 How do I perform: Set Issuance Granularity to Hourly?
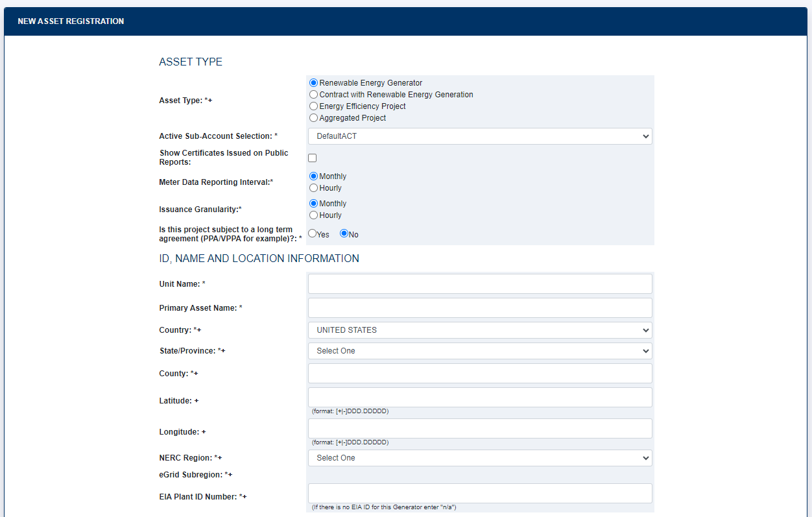pos(314,215)
